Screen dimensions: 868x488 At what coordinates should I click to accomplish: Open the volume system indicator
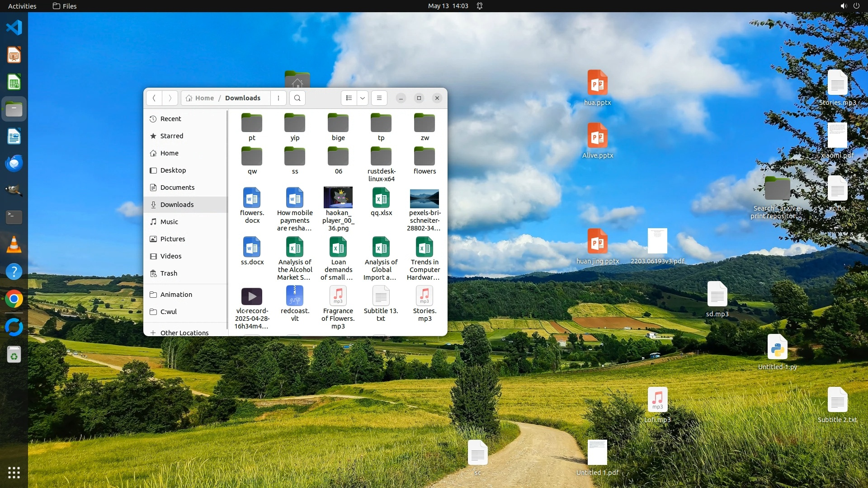tap(843, 6)
